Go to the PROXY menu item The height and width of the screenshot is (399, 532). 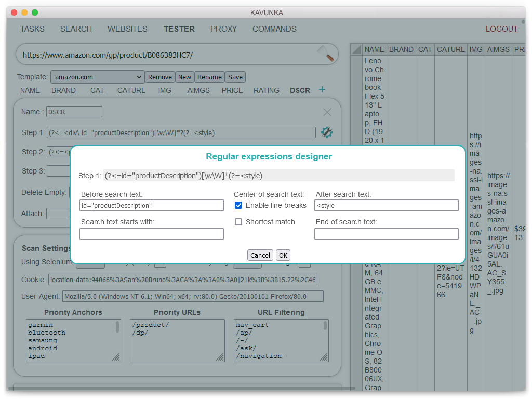[223, 29]
